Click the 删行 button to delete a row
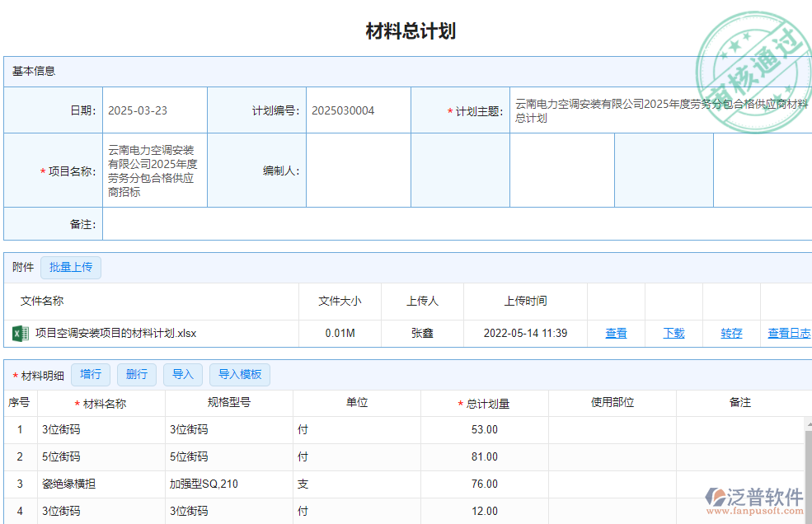 pos(137,374)
